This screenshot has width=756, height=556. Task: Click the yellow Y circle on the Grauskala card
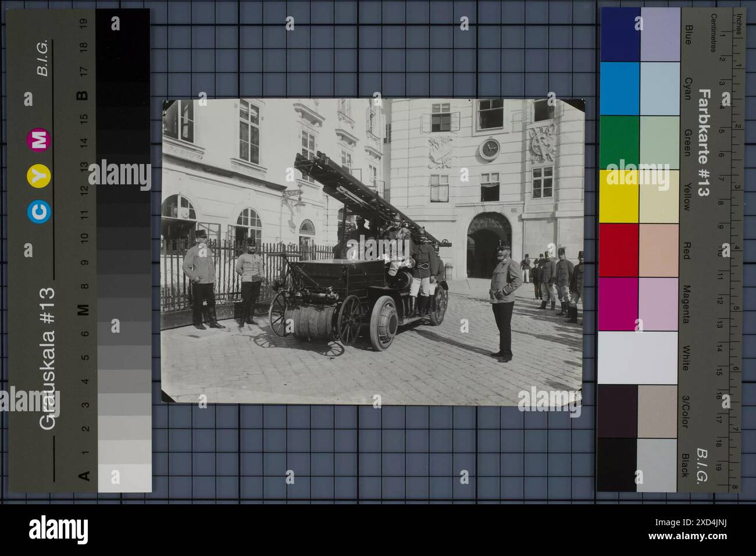39,176
